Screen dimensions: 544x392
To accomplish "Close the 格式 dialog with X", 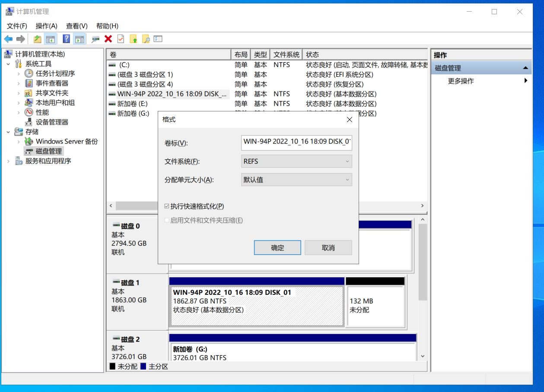I will tap(350, 120).
